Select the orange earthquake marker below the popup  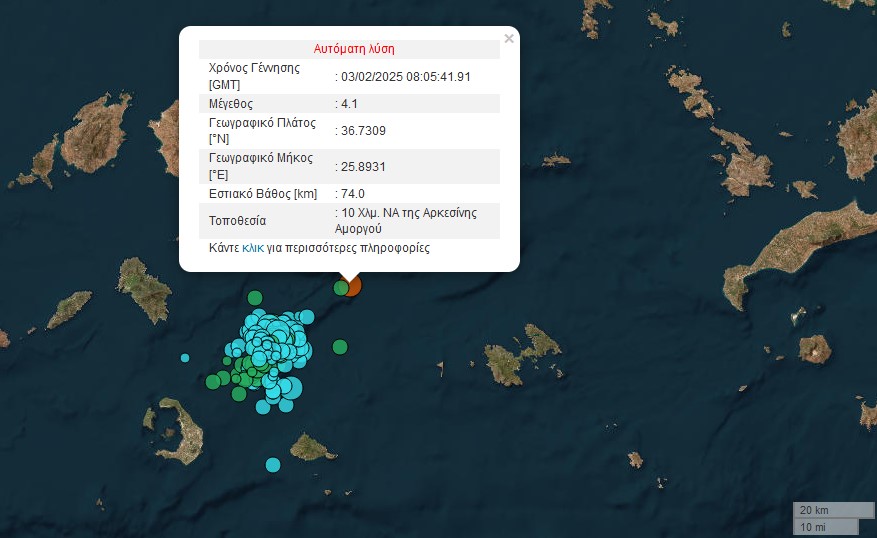click(353, 286)
